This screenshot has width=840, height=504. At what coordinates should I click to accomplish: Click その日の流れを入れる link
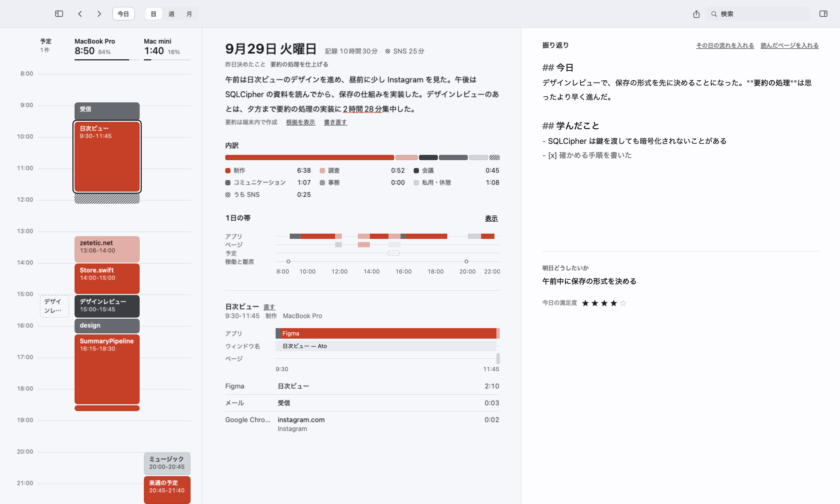coord(725,45)
